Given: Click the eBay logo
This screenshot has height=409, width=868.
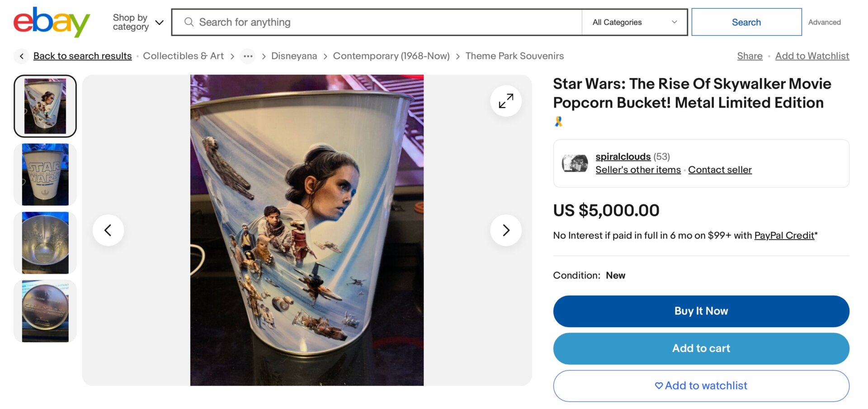Looking at the screenshot, I should [x=52, y=22].
